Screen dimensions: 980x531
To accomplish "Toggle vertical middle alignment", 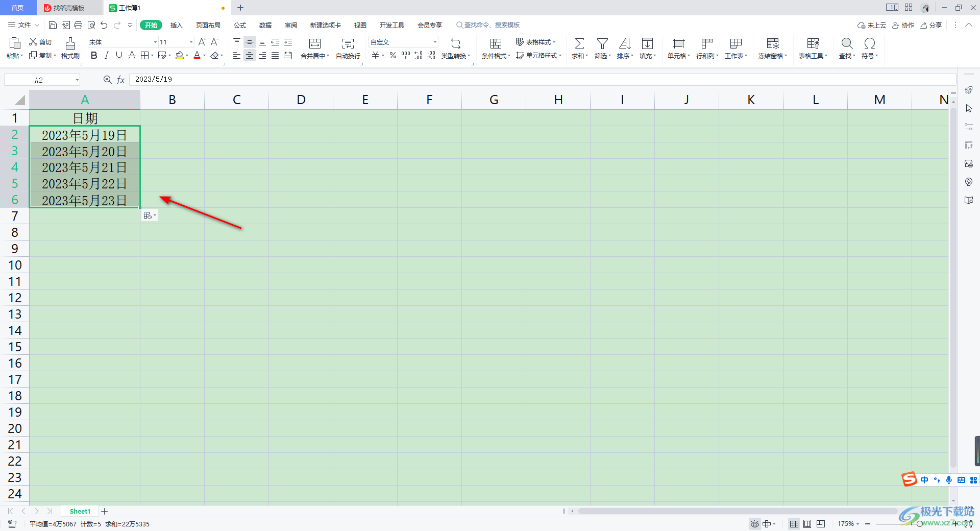I will tap(250, 42).
